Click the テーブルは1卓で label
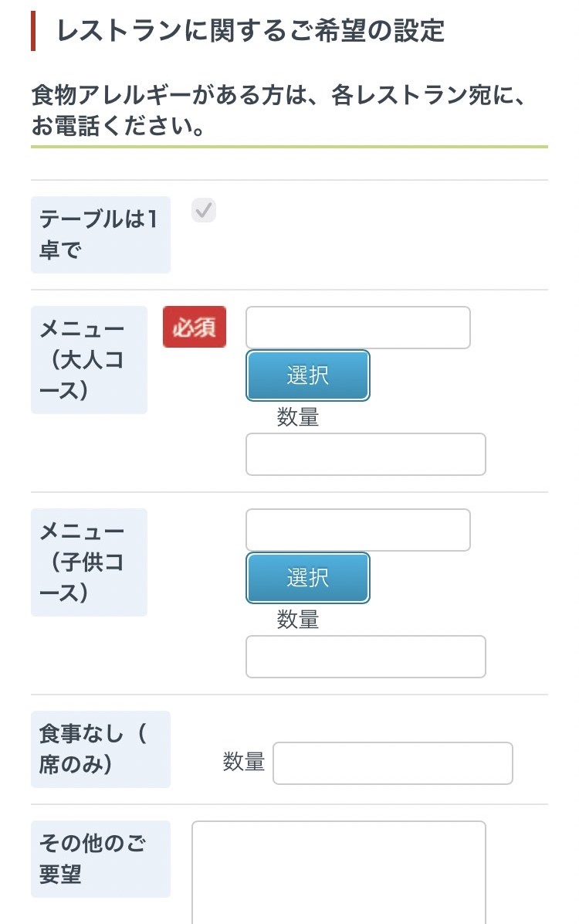The height and width of the screenshot is (924, 579). click(x=100, y=235)
